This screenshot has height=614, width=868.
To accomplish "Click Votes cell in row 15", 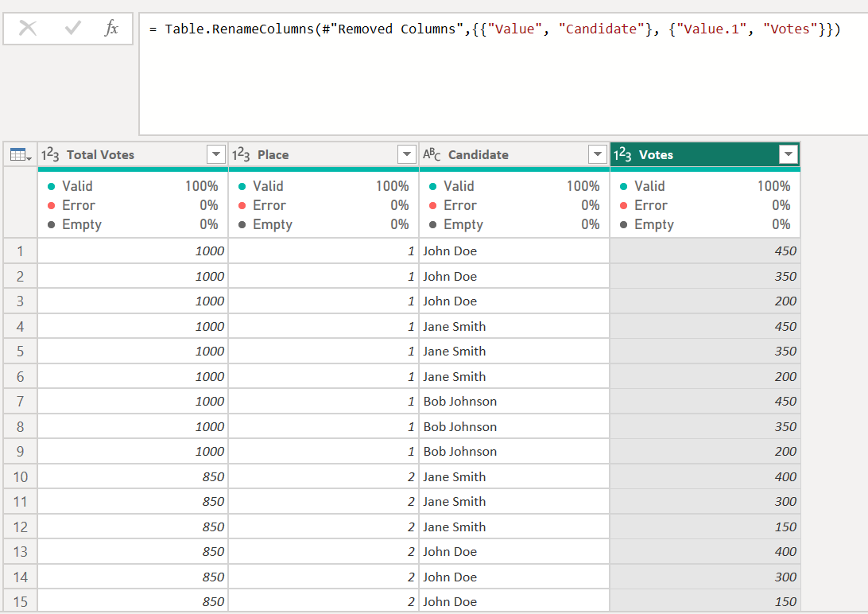I will click(x=705, y=602).
